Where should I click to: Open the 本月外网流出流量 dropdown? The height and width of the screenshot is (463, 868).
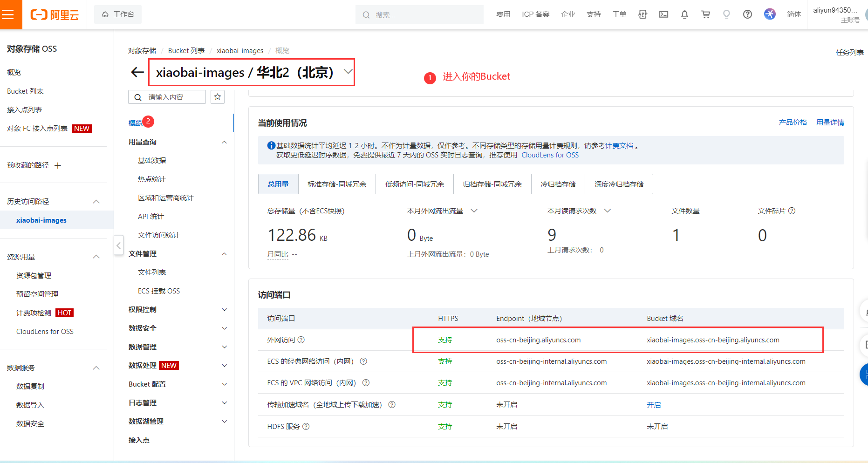tap(474, 211)
